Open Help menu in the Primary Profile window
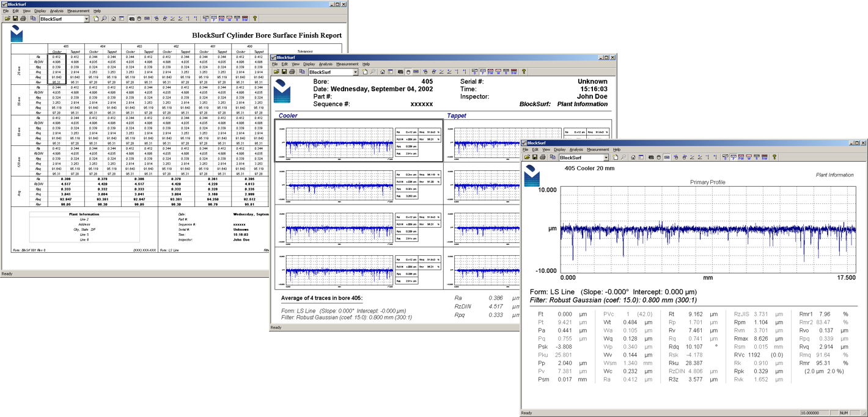Viewport: 868px width, 417px height. pyautogui.click(x=617, y=150)
